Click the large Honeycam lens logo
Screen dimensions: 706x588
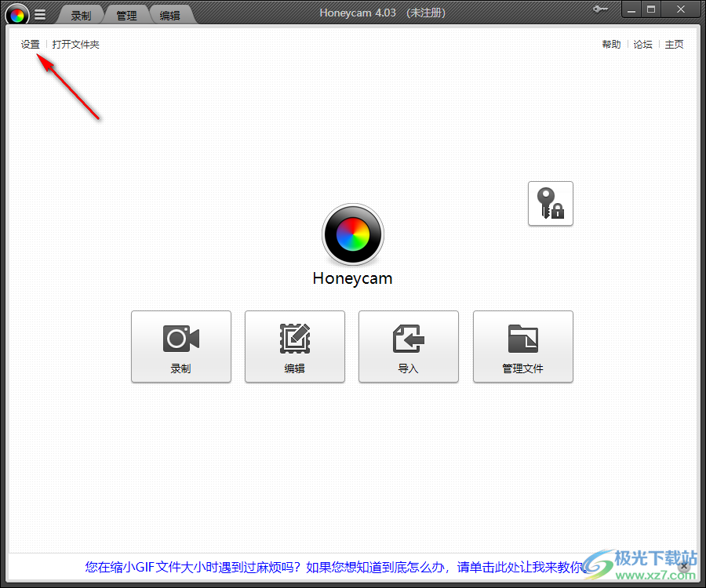[353, 234]
